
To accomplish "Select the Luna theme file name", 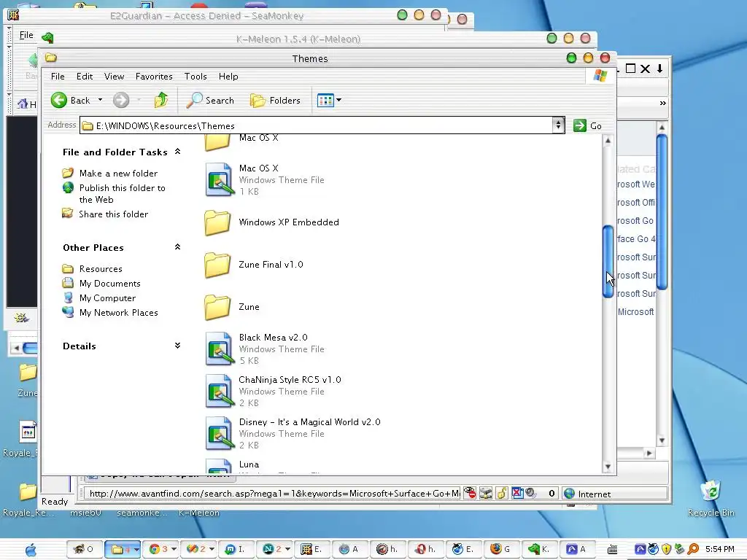I will coord(249,464).
